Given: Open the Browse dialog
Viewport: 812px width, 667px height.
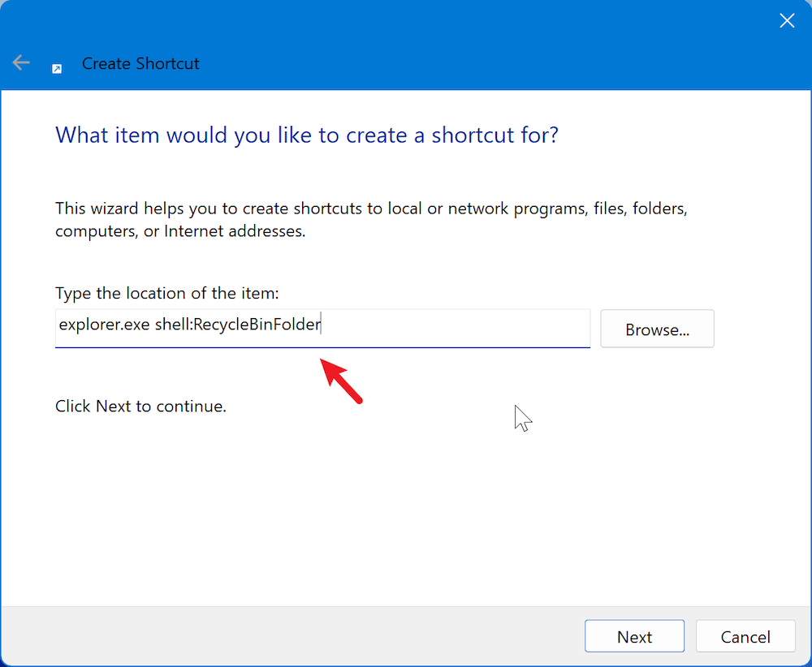Looking at the screenshot, I should point(657,329).
